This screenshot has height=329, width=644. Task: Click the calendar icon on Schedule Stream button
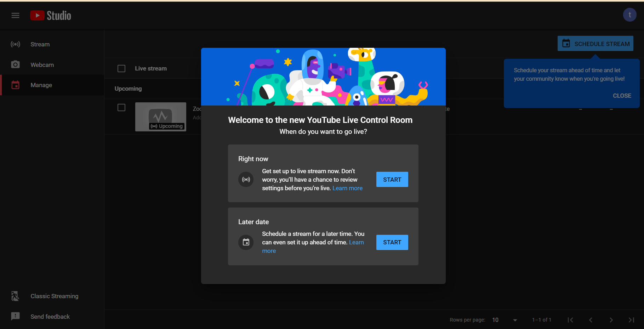pos(566,44)
